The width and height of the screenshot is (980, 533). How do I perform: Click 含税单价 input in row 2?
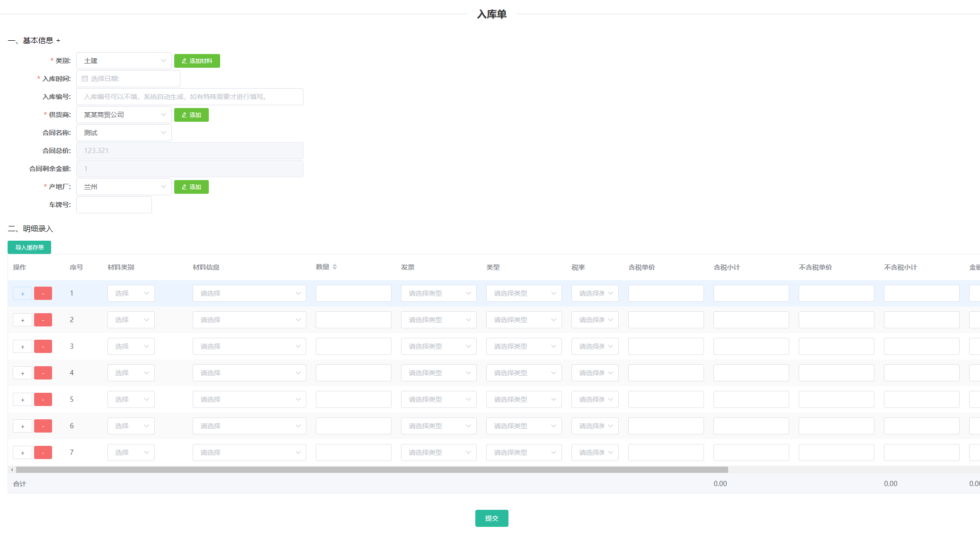pos(666,320)
